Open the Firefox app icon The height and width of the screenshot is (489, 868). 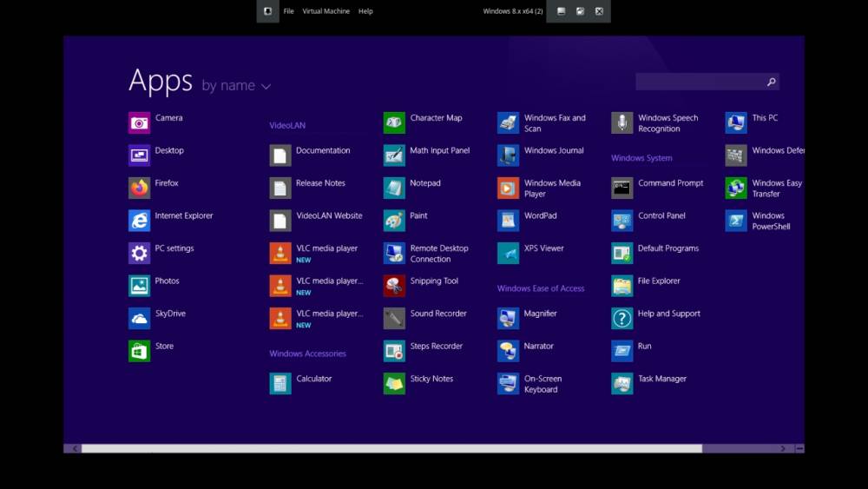(x=139, y=188)
